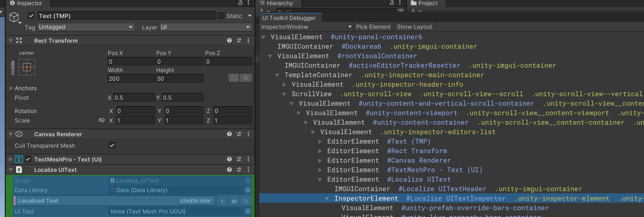Viewport: 644px width, 217px height.
Task: Toggle the Static checkbox
Action: click(221, 16)
